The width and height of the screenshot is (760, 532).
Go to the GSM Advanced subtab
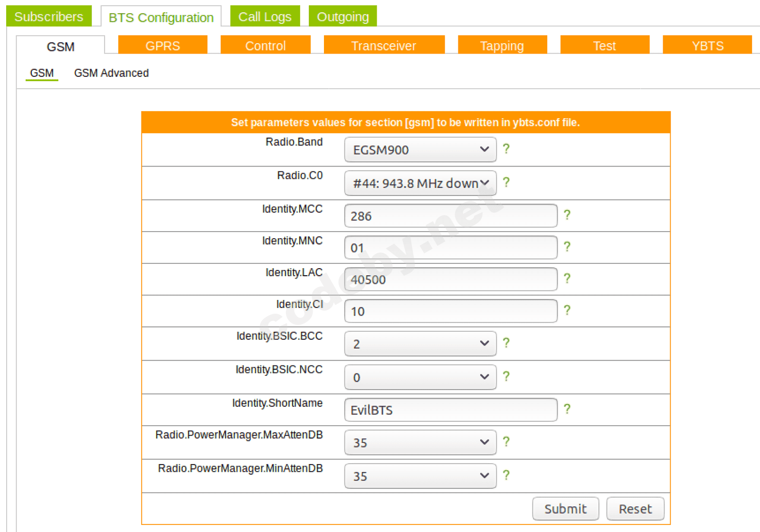point(111,73)
